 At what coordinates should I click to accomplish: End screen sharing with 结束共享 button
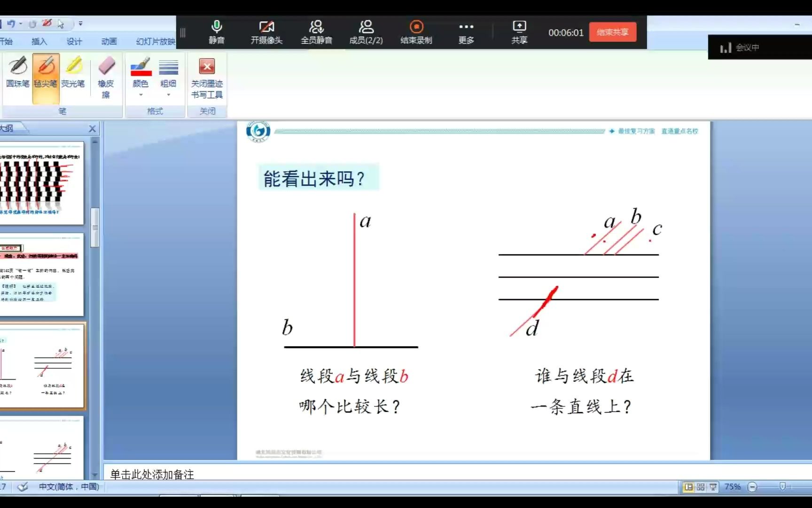click(612, 32)
